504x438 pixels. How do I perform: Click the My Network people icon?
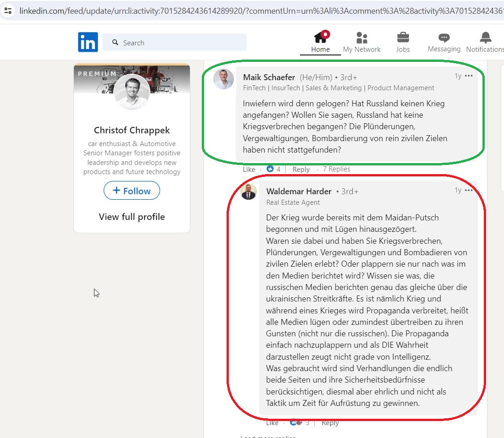point(362,38)
